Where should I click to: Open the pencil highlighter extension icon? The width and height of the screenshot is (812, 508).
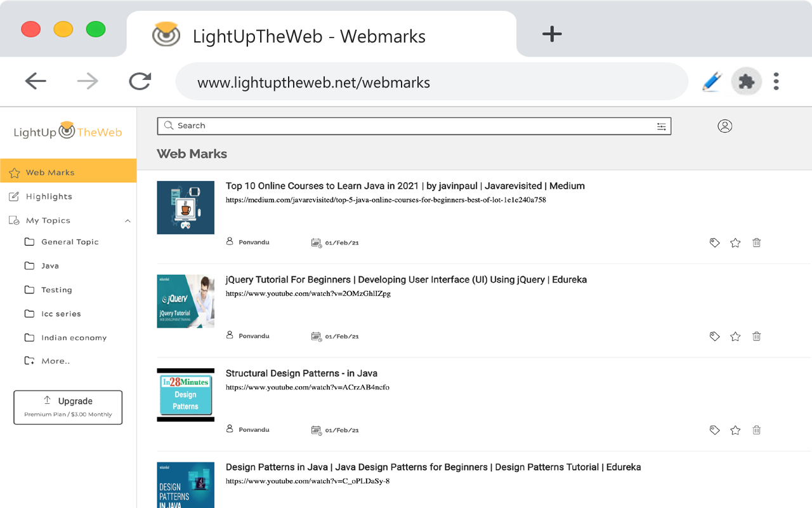click(x=712, y=81)
